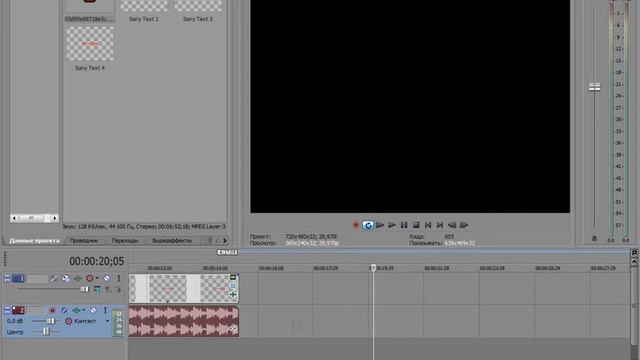The height and width of the screenshot is (360, 640).
Task: Play from start in preview transport
Action: (x=380, y=225)
